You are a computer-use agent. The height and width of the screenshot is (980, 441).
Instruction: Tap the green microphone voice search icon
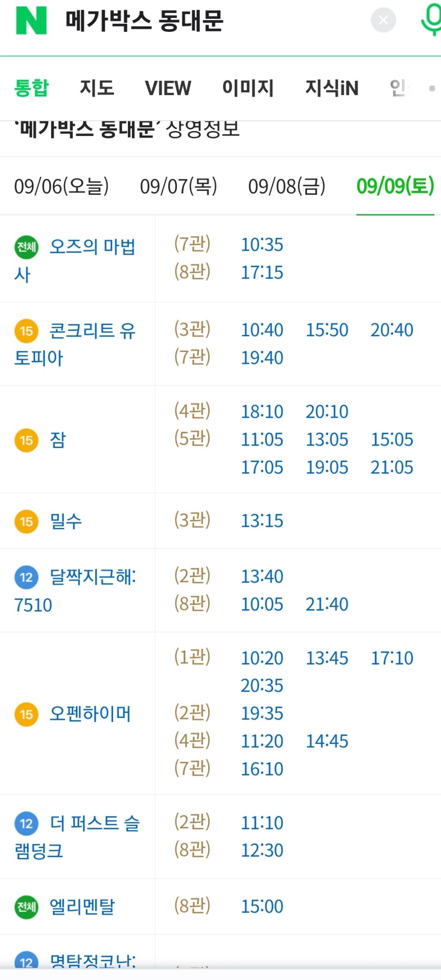pyautogui.click(x=430, y=20)
